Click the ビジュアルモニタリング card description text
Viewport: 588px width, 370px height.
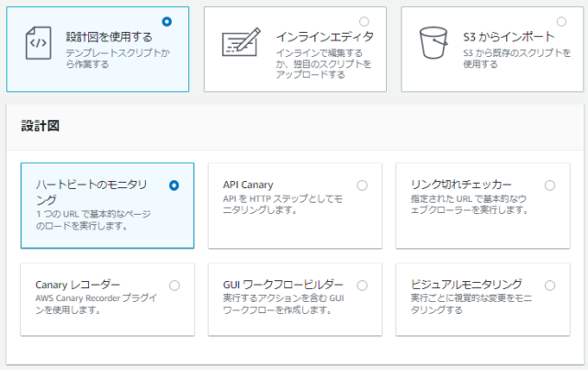(471, 304)
